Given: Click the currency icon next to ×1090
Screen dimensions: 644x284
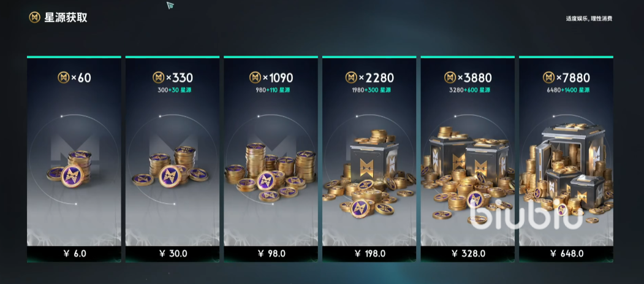Looking at the screenshot, I should tap(255, 77).
